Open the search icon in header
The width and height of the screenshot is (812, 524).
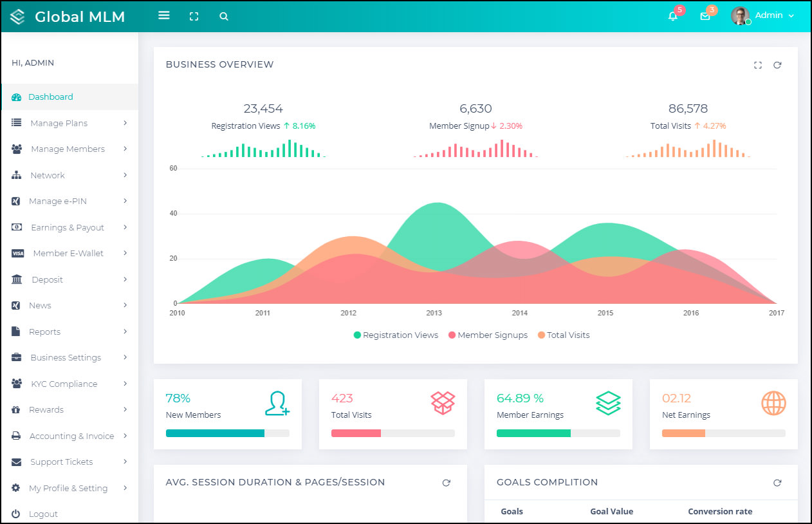pos(224,17)
